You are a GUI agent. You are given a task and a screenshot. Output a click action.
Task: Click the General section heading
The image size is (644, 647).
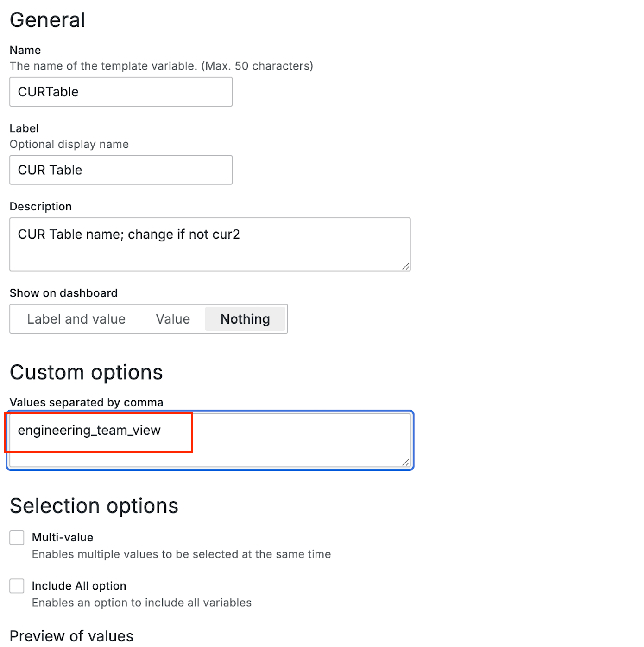(x=47, y=20)
